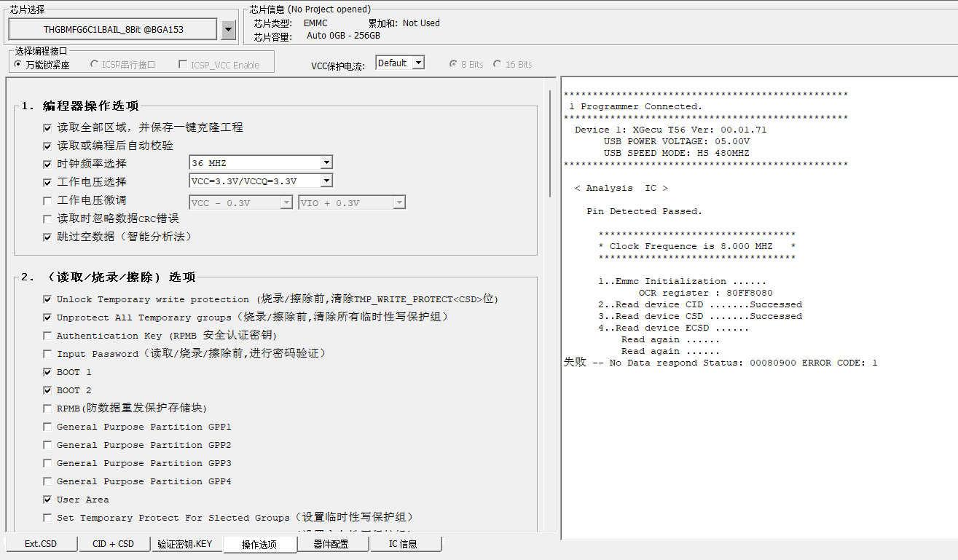
Task: Toggle 读取或编程后自动校验 checkbox
Action: 47,146
